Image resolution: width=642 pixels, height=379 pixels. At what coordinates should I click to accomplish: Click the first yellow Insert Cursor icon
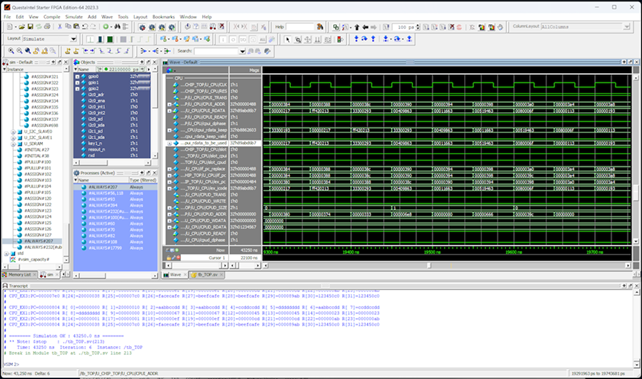[68, 51]
